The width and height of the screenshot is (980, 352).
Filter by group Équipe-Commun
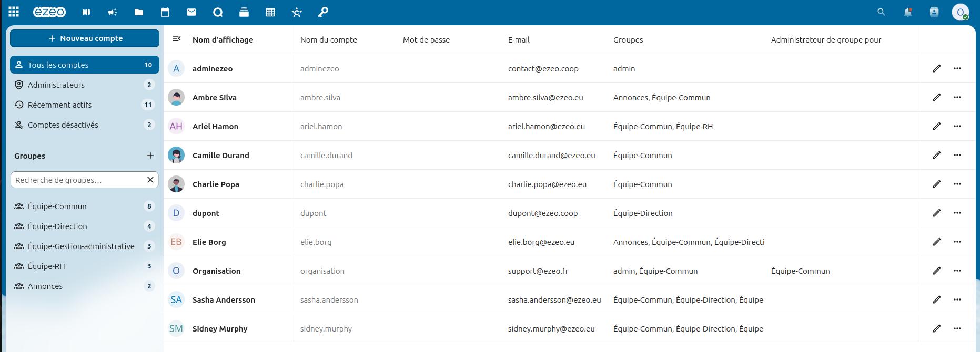click(85, 206)
